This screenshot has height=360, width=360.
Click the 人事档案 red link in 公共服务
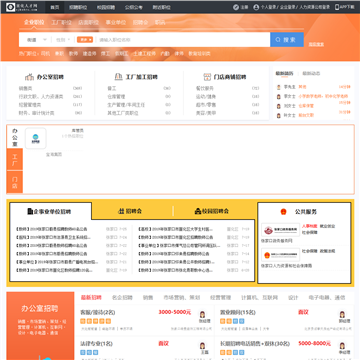point(310,226)
